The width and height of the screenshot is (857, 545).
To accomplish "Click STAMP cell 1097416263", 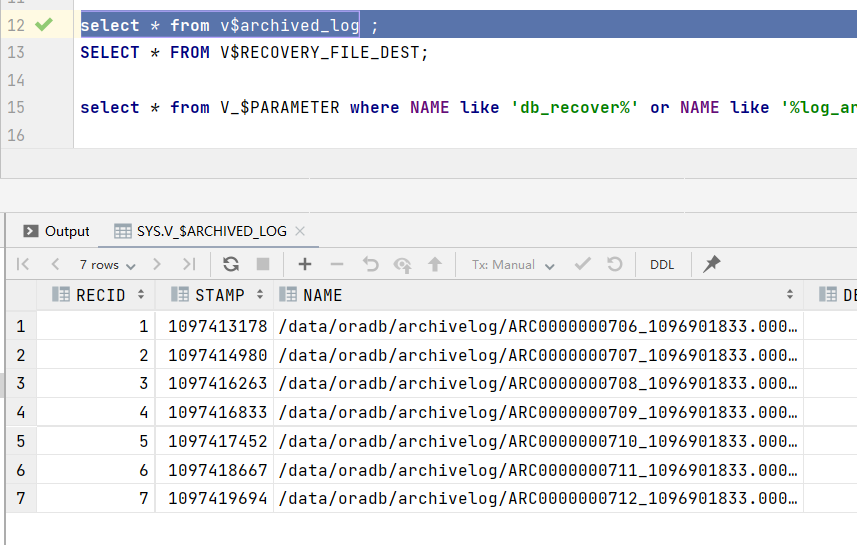I will (215, 383).
